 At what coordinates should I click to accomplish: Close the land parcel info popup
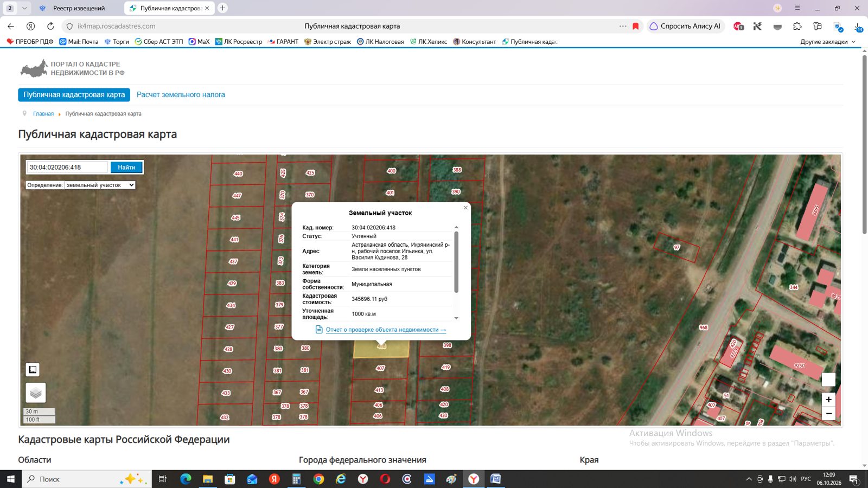coord(465,208)
